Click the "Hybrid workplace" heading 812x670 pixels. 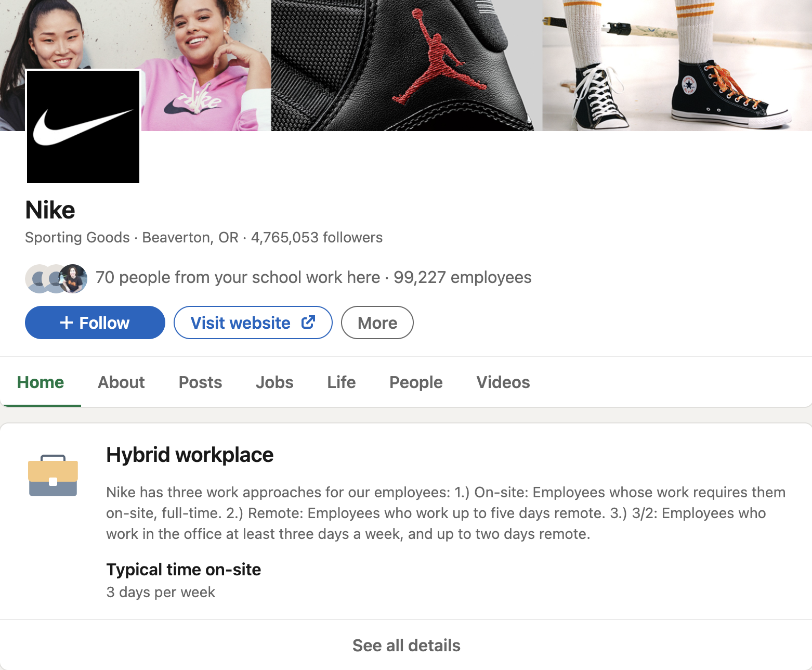tap(190, 455)
